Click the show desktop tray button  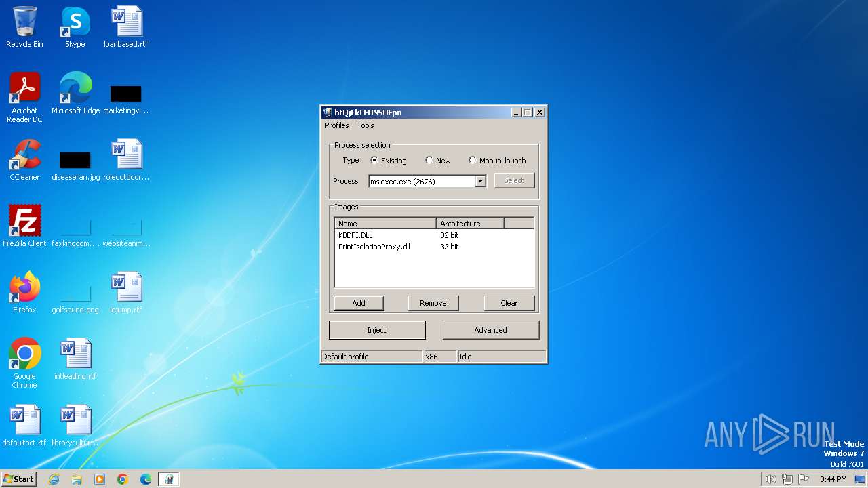[x=860, y=479]
